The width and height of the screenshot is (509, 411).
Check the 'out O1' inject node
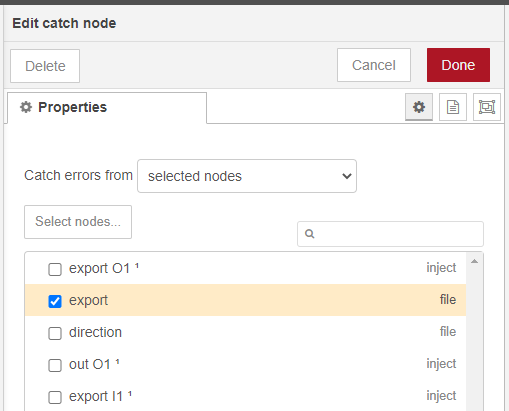[x=55, y=365]
